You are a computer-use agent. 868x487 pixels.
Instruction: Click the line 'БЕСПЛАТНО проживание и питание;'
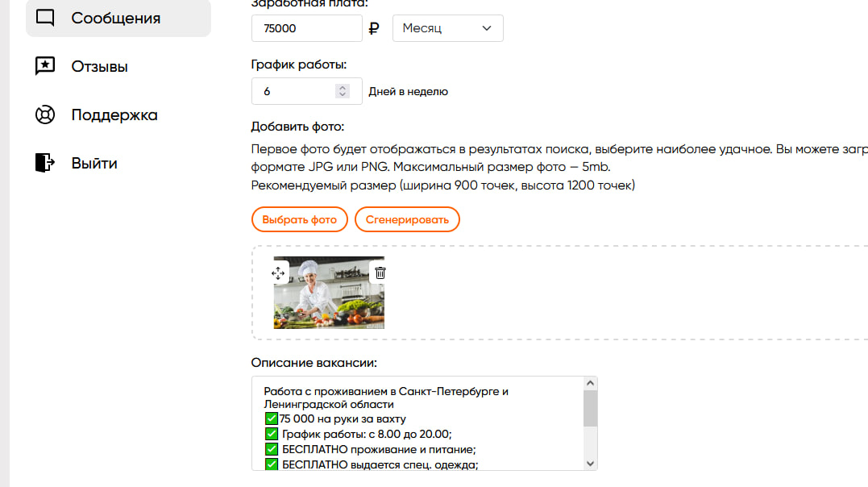(380, 449)
